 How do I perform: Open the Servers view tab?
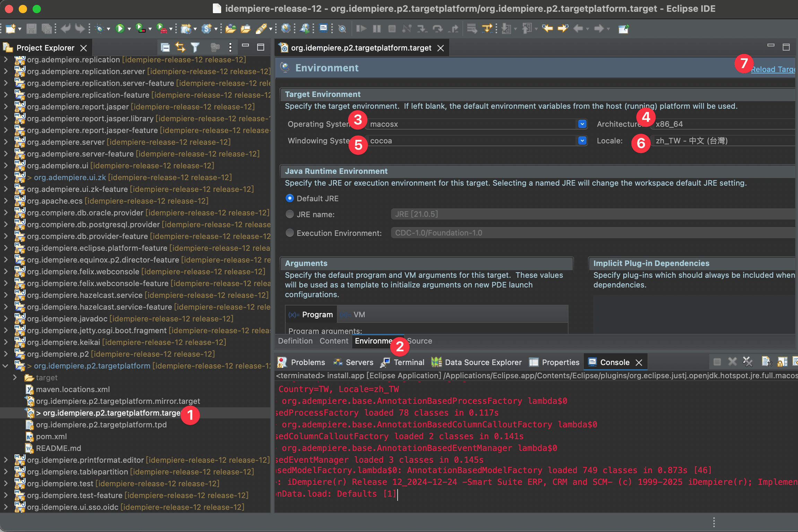point(353,362)
